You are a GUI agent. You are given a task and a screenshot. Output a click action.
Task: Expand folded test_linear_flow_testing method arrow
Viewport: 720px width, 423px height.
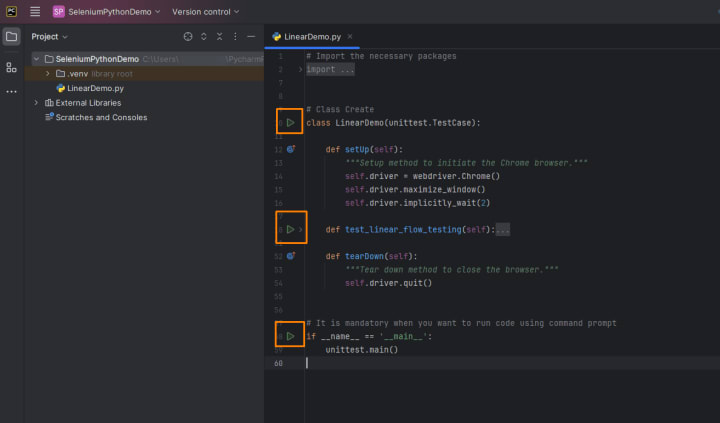301,229
